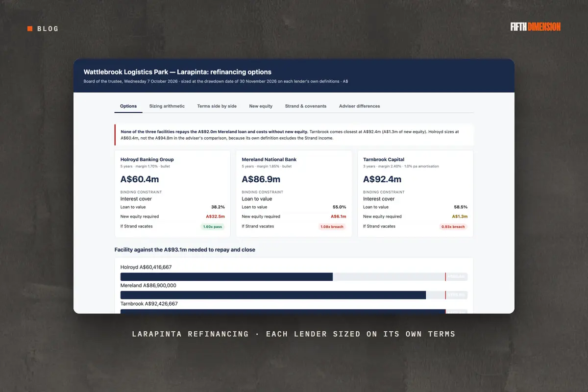Viewport: 588px width, 392px height.
Task: Click the Fifth Dimension logo
Action: click(536, 27)
